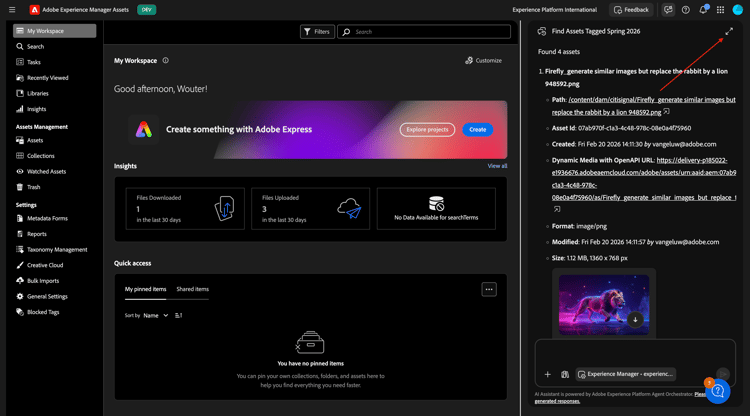Switch to Shared items tab
750x416 pixels.
click(192, 289)
